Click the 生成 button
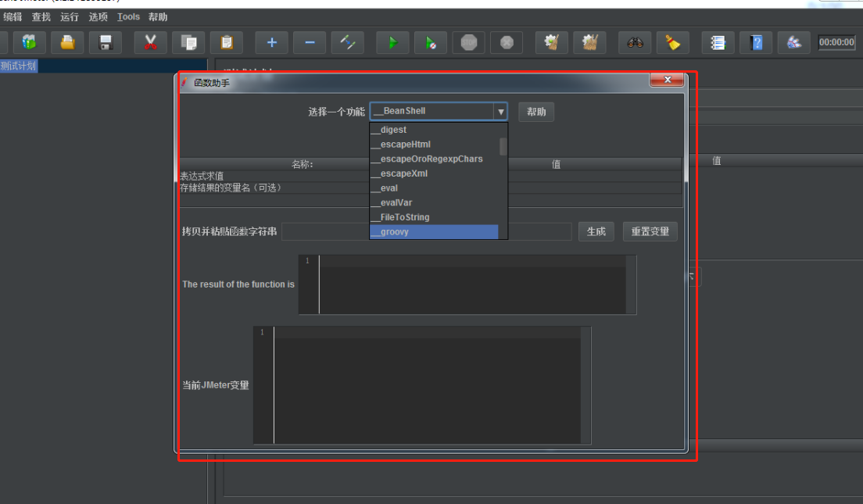 coord(596,231)
